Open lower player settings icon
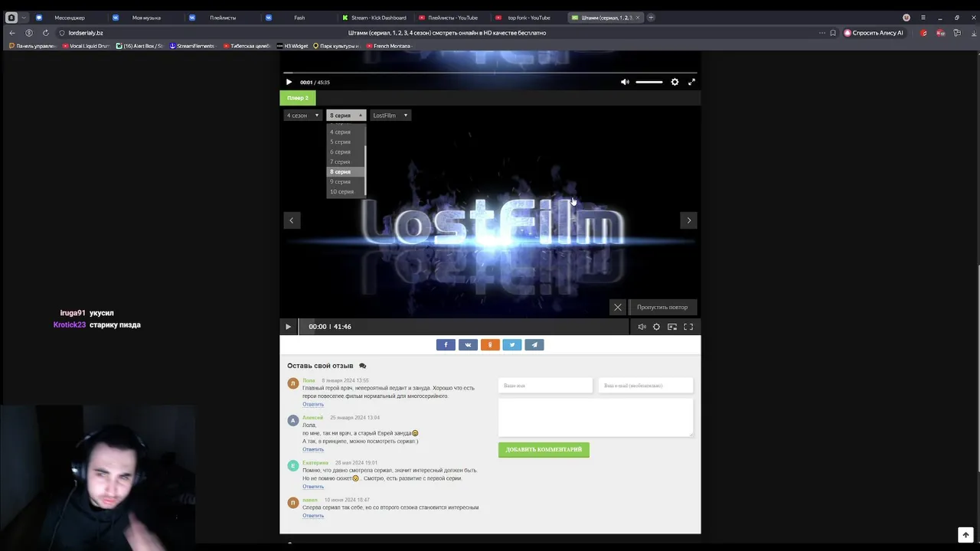 tap(656, 327)
